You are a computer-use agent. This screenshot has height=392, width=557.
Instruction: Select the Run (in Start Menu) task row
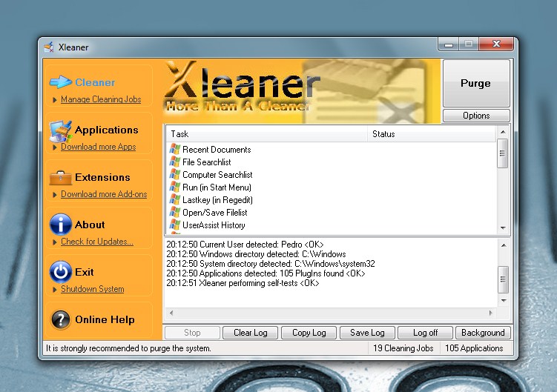(x=331, y=187)
